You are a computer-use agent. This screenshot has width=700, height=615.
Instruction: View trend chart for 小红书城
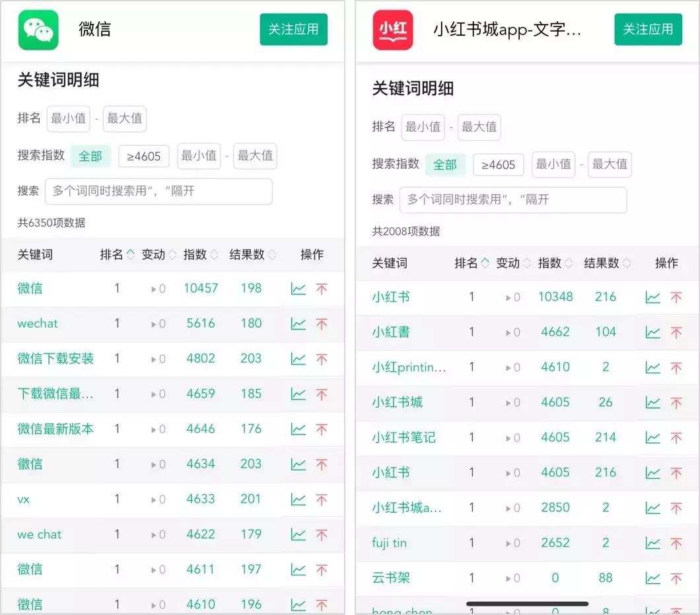[653, 402]
